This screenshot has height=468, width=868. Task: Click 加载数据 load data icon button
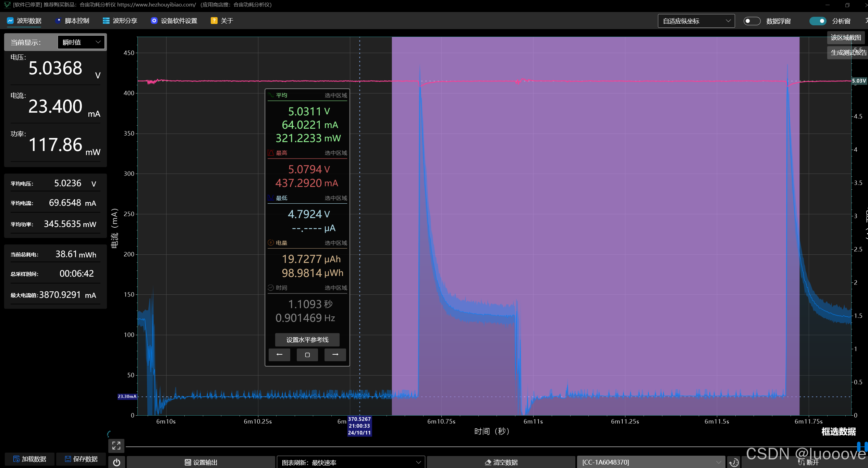pos(29,459)
